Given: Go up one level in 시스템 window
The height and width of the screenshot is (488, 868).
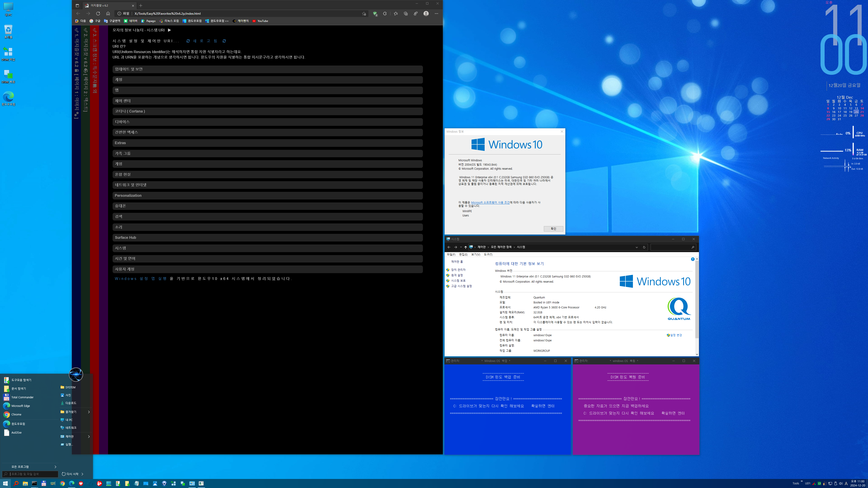Looking at the screenshot, I should [466, 247].
